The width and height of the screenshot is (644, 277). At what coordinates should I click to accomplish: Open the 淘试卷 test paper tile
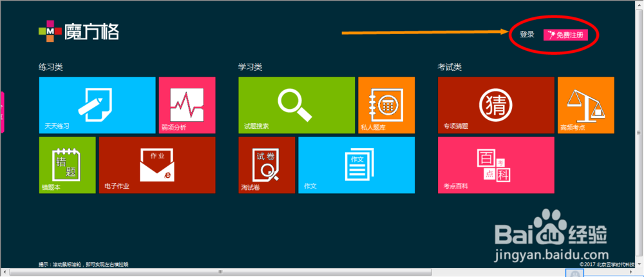tap(267, 165)
